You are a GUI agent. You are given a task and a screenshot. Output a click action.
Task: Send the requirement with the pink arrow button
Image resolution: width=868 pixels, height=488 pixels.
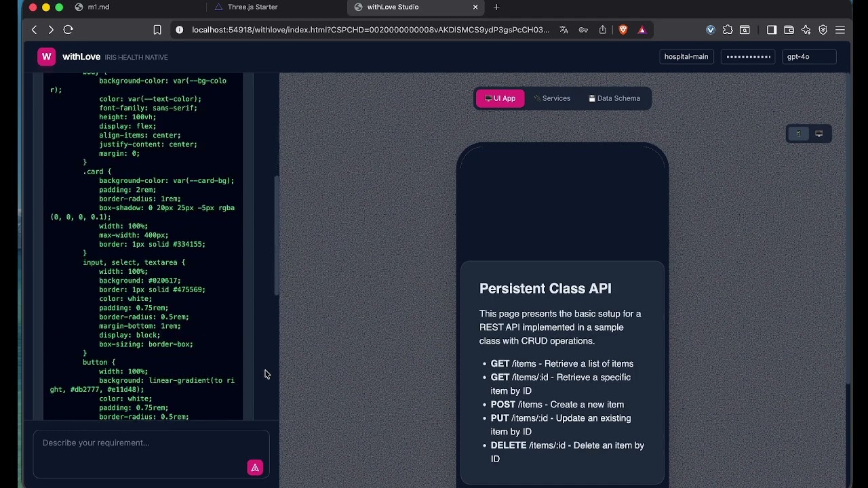(x=255, y=467)
